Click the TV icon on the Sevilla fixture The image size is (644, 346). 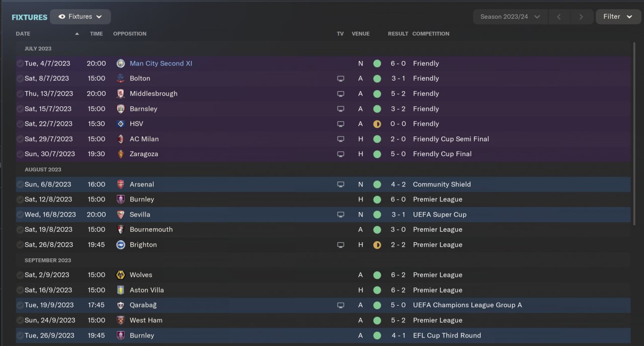[341, 215]
